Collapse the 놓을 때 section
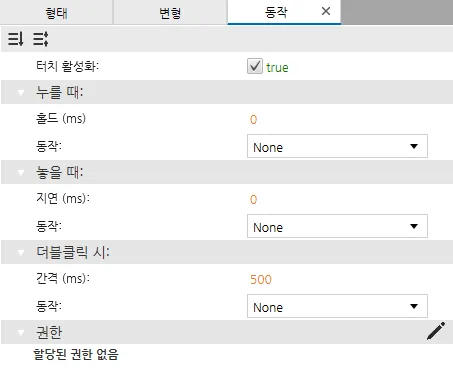The height and width of the screenshot is (375, 453). (x=21, y=172)
